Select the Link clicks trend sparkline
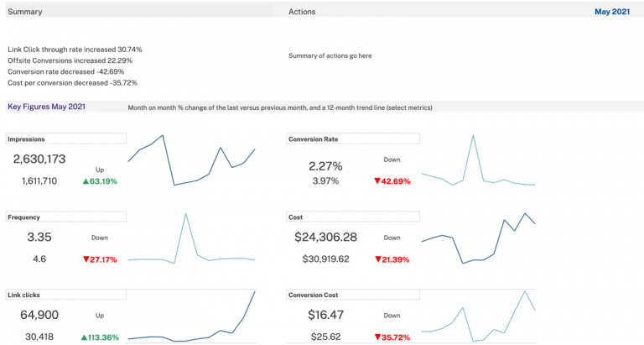The height and width of the screenshot is (345, 644). (191, 319)
